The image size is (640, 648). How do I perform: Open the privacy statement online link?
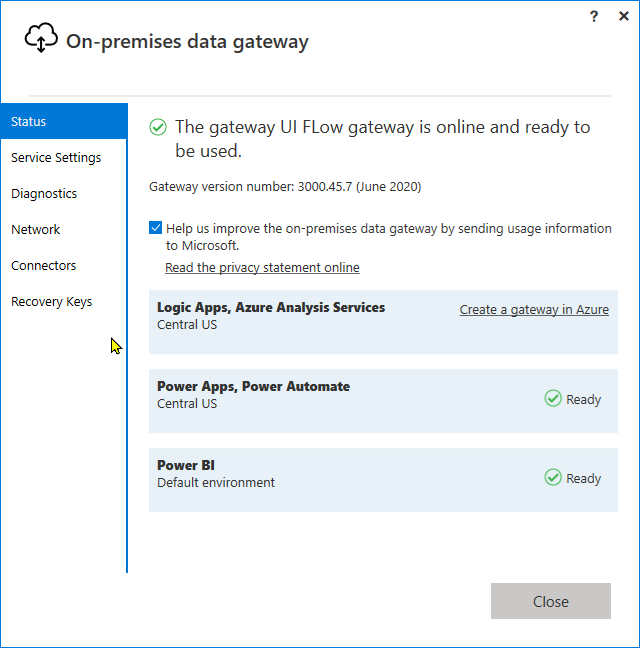click(x=262, y=267)
